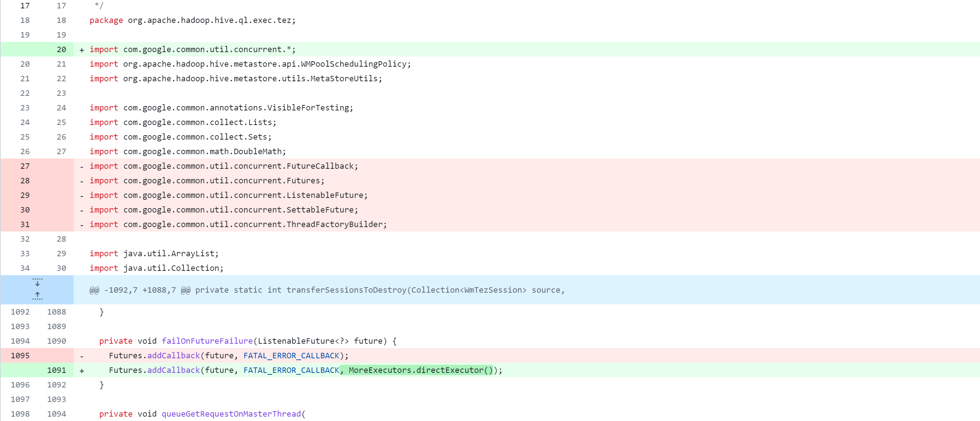Click highlighted MoreExecutors.directExecutor() addition

click(416, 370)
